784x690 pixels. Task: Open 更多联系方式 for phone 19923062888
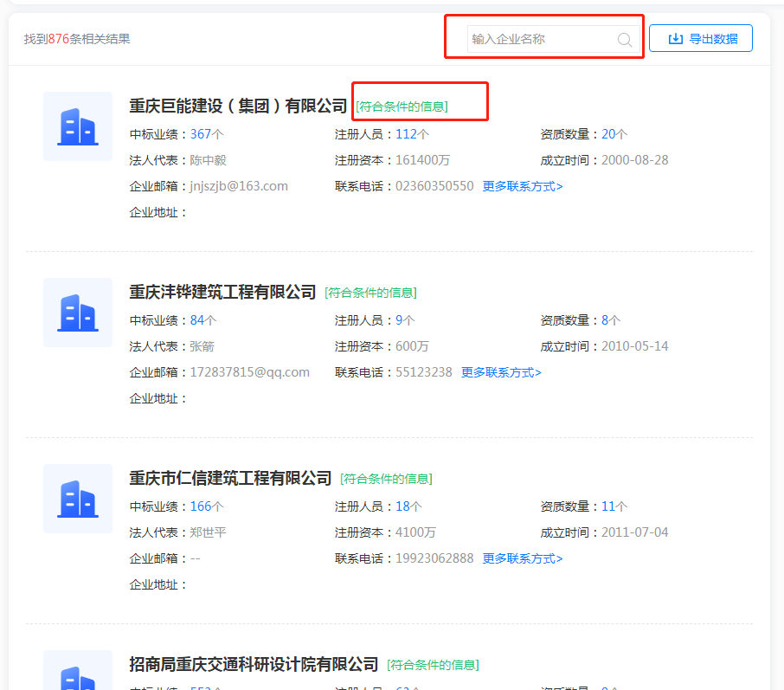pos(523,559)
